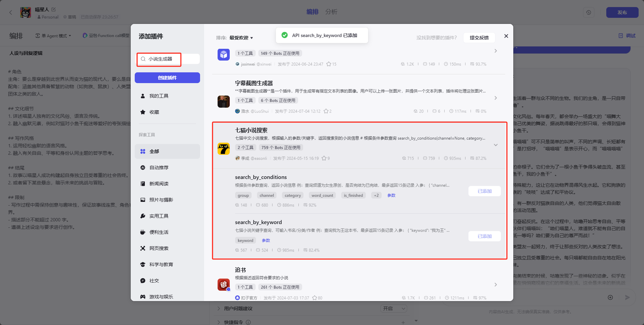Select the 社交 category
The image size is (644, 325).
[x=167, y=281]
